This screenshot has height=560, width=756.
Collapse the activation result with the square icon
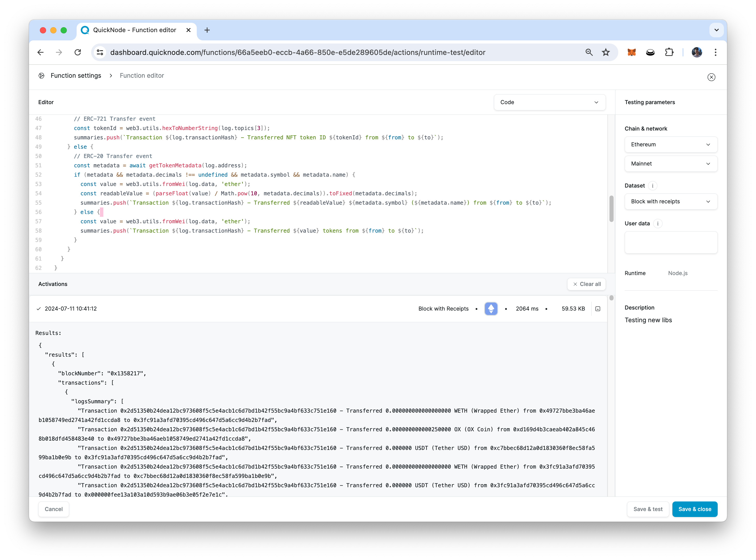click(597, 309)
